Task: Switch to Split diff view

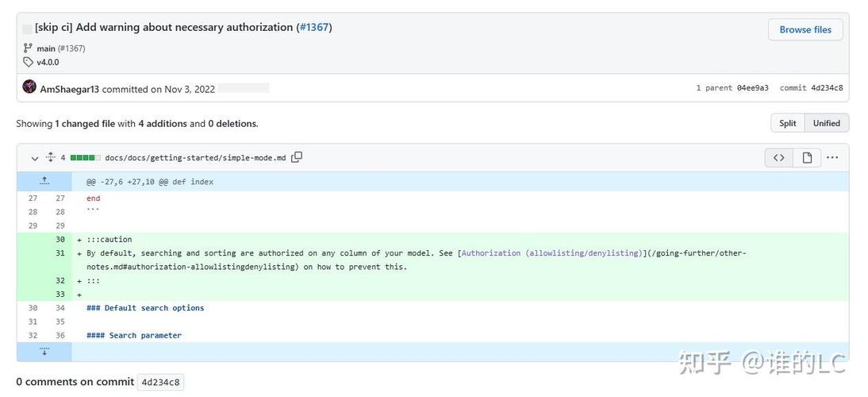Action: coord(788,124)
